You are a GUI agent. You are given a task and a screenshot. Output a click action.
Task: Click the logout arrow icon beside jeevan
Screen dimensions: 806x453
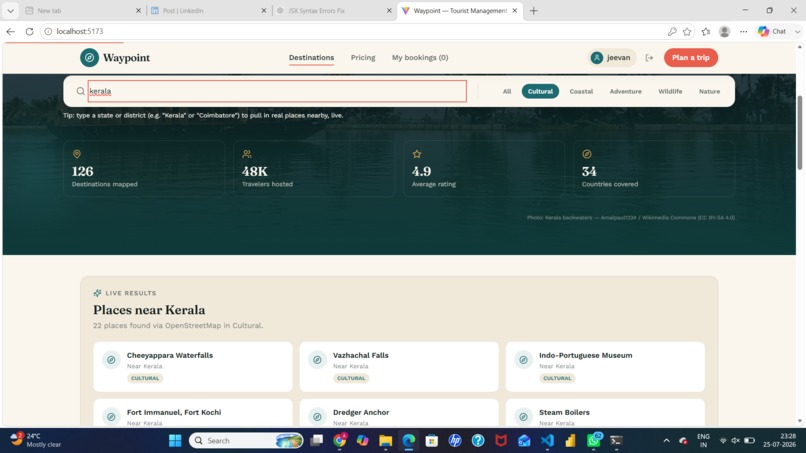point(649,58)
